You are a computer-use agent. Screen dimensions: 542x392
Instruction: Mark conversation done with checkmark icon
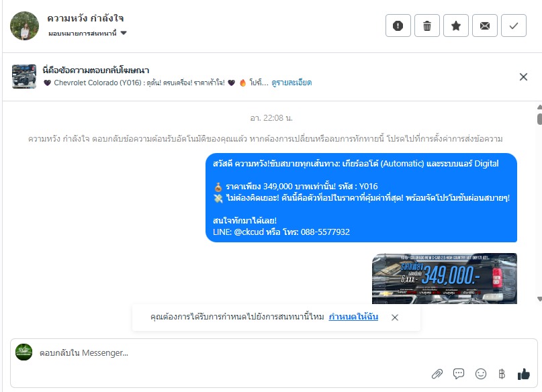pyautogui.click(x=514, y=26)
